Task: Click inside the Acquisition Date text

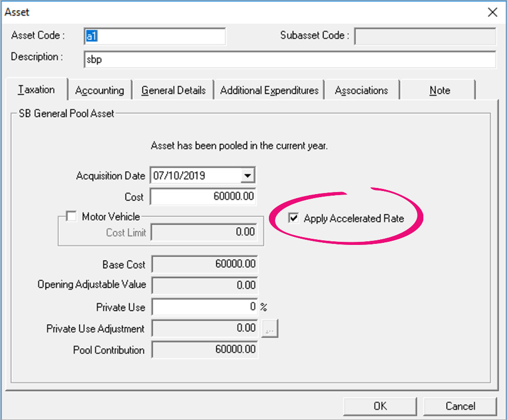Action: click(195, 176)
